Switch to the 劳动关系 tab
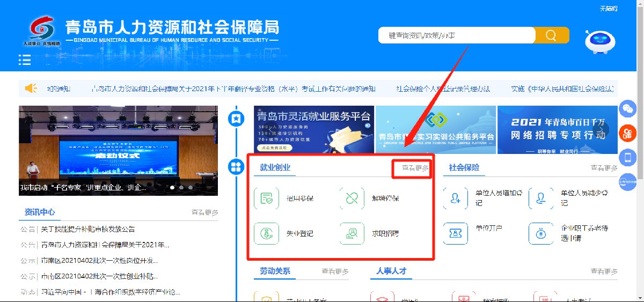The width and height of the screenshot is (644, 302). coord(275,271)
